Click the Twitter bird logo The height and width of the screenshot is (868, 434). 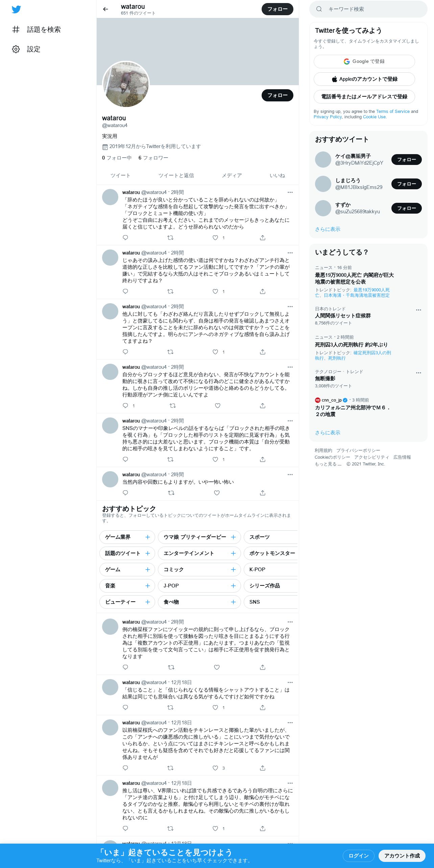16,9
